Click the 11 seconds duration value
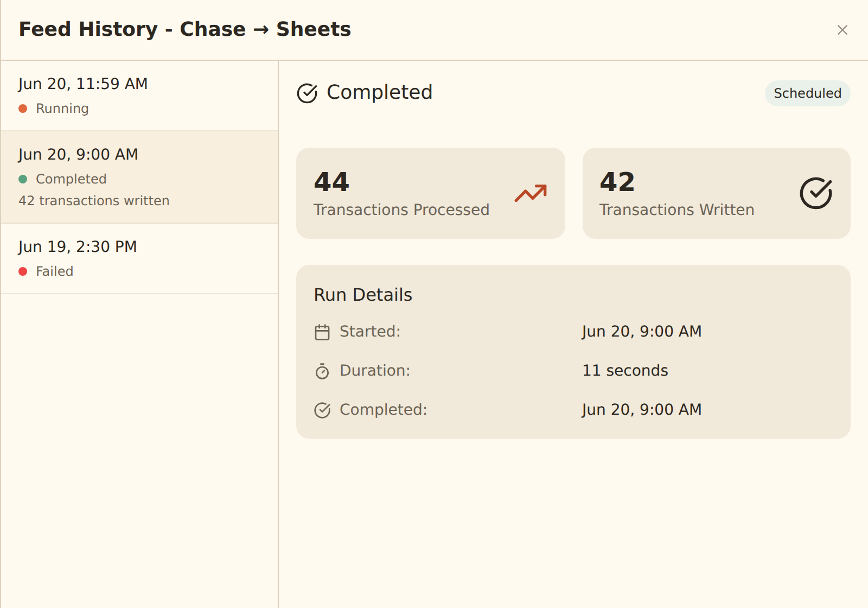This screenshot has height=608, width=868. point(625,370)
